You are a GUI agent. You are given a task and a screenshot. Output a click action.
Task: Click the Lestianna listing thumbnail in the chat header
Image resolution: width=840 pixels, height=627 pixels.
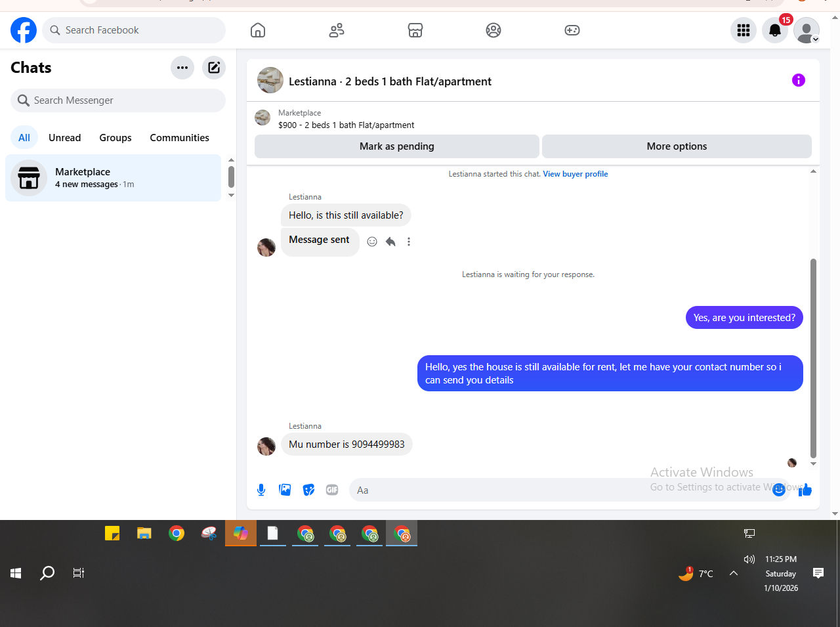[270, 80]
